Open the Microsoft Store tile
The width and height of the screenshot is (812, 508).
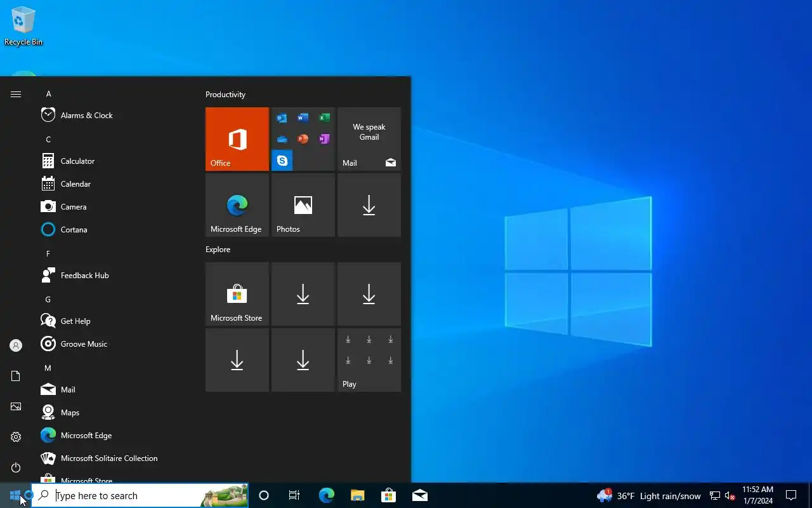[237, 294]
